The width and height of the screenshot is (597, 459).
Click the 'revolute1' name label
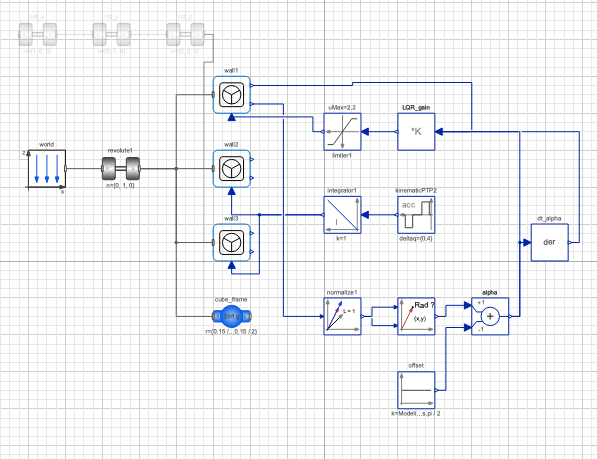pos(120,151)
